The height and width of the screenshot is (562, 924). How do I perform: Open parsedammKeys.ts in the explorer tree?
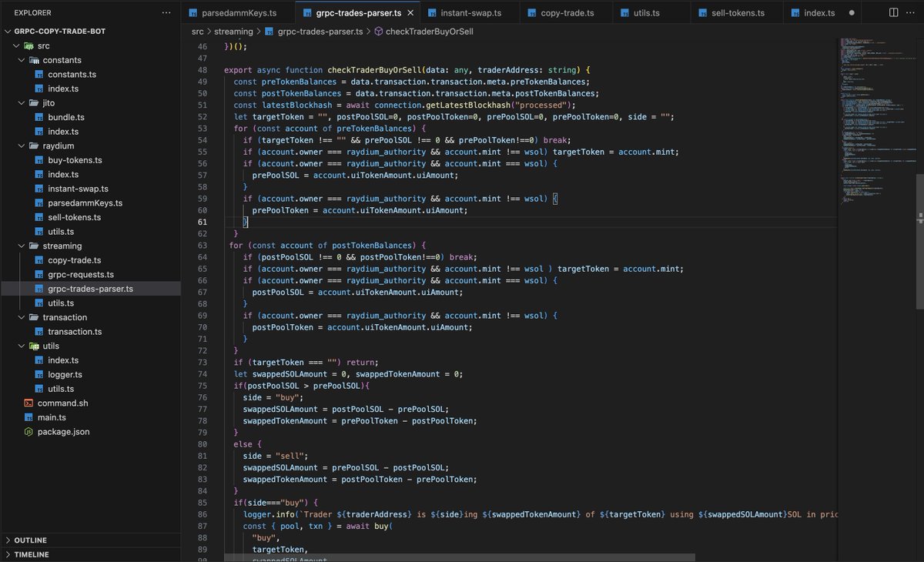click(x=85, y=203)
